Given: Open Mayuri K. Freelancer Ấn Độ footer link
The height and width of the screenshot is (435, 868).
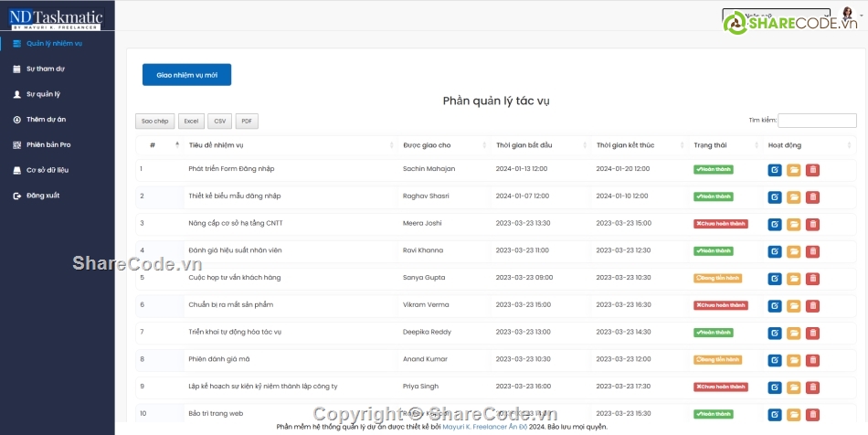Looking at the screenshot, I should tap(485, 428).
